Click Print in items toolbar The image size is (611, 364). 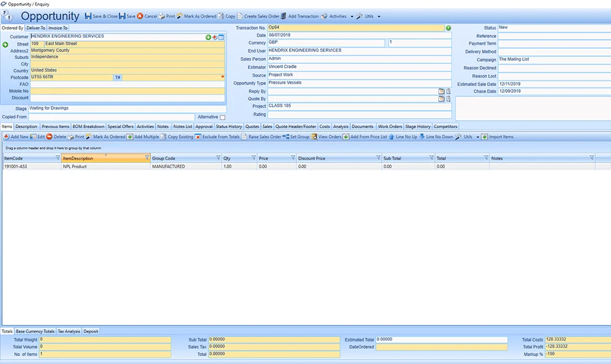(76, 137)
